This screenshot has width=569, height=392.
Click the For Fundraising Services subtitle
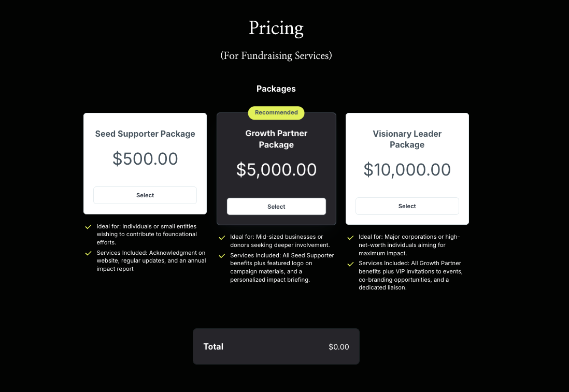point(276,56)
